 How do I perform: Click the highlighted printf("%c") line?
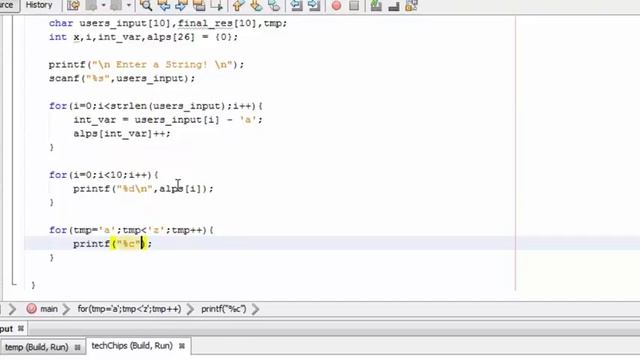(x=112, y=244)
